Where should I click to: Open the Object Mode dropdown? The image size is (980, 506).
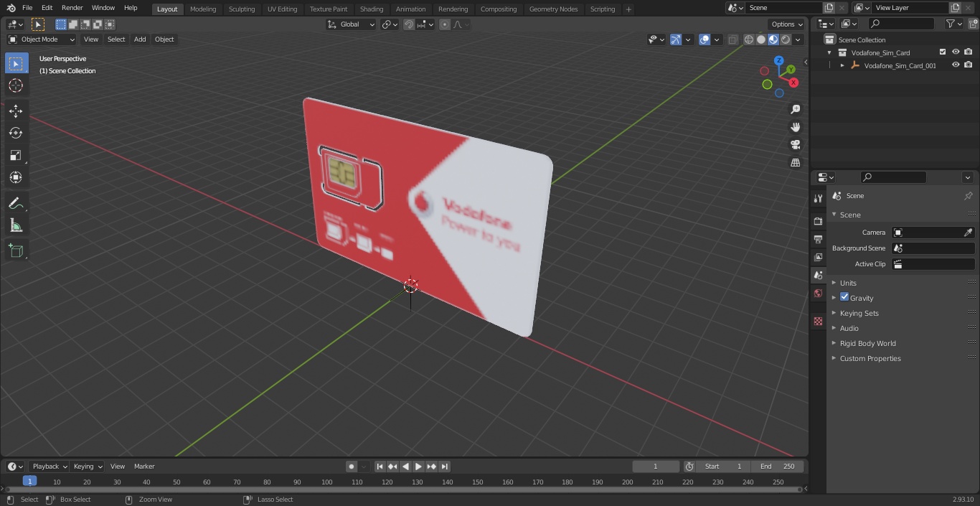(41, 39)
